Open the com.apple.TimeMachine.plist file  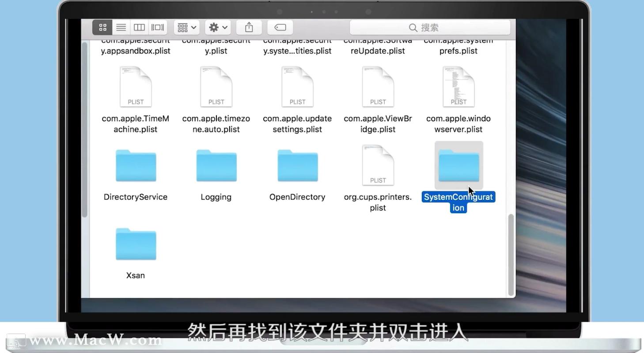point(135,86)
